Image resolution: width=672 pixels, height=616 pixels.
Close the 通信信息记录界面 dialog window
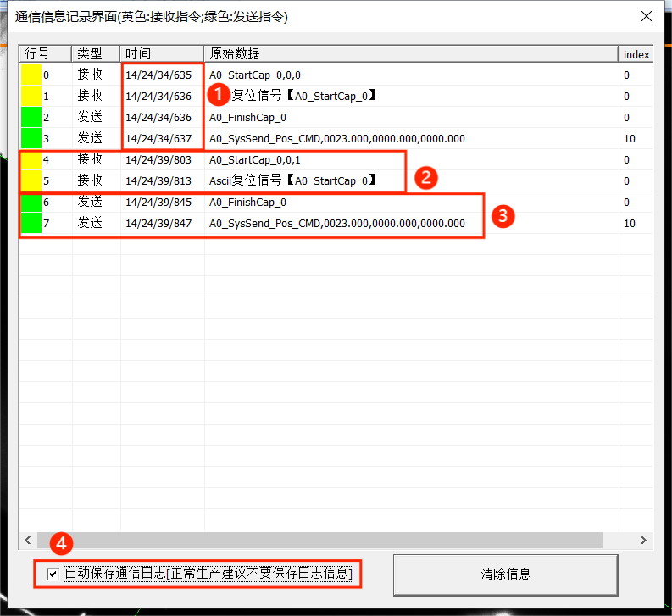click(647, 16)
